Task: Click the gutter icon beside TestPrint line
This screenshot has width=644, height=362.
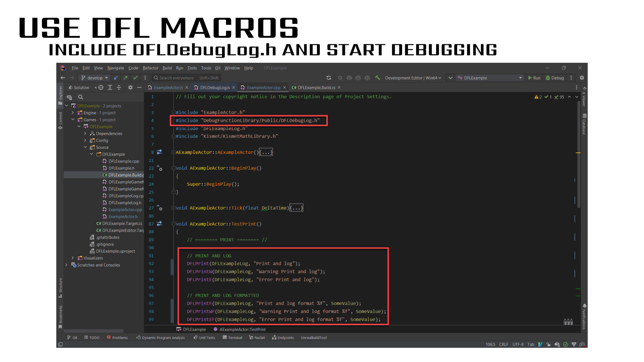Action: point(159,224)
